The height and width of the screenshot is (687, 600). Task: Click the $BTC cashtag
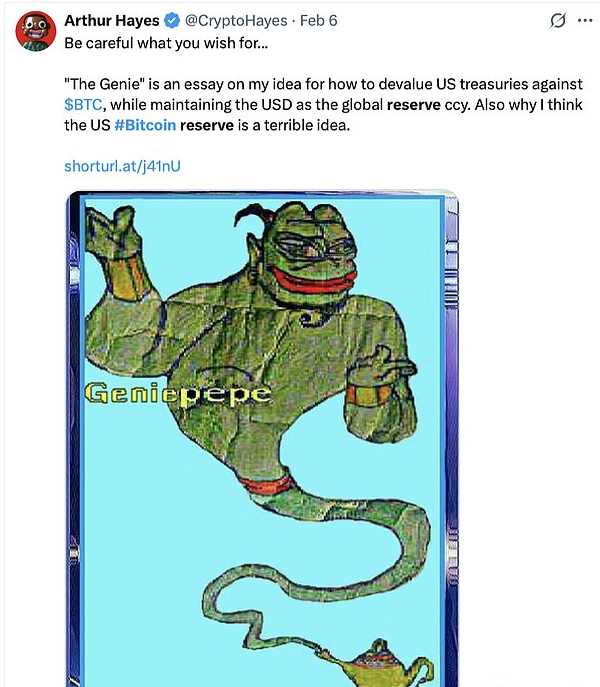point(83,105)
